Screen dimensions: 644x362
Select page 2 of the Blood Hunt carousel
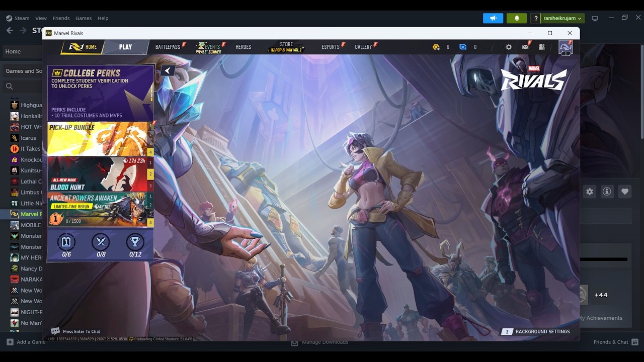click(150, 174)
